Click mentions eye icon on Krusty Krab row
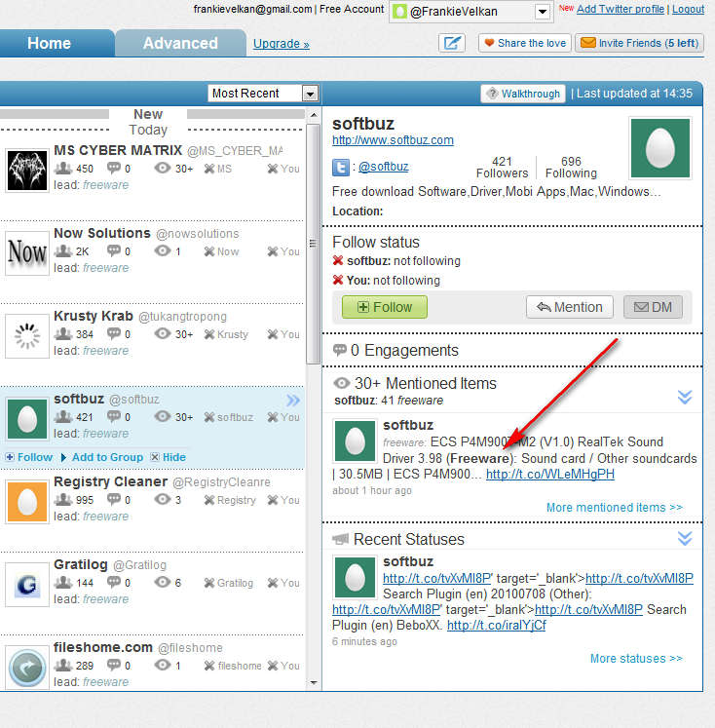715x728 pixels. click(x=163, y=333)
